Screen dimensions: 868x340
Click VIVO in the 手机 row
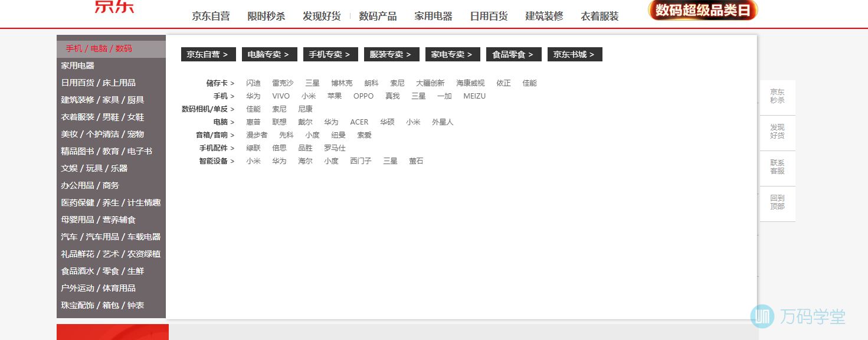281,96
